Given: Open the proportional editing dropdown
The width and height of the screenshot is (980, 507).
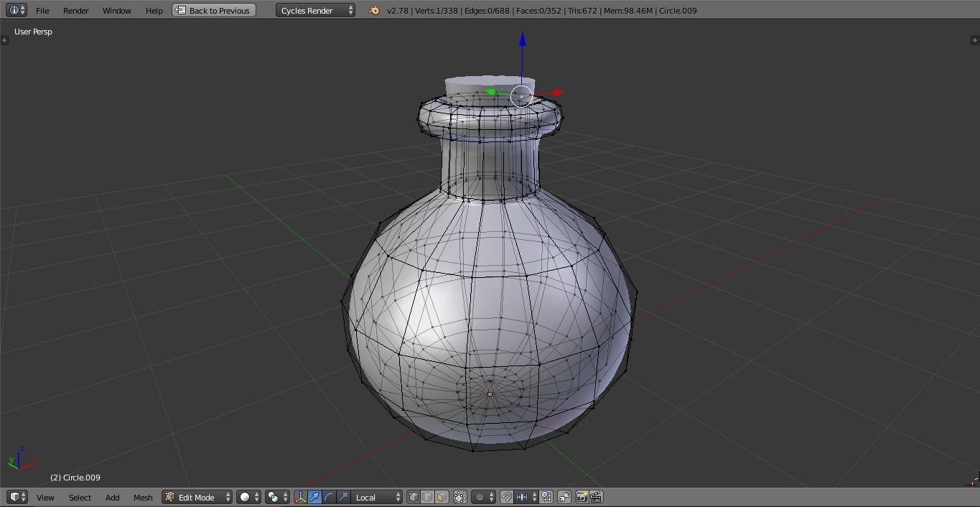Looking at the screenshot, I should 483,497.
